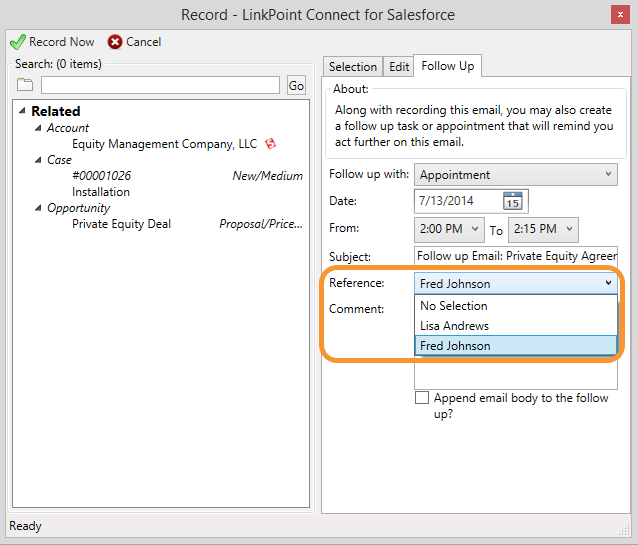Click the Go search button
Viewport: 638px width, 545px height.
(296, 85)
